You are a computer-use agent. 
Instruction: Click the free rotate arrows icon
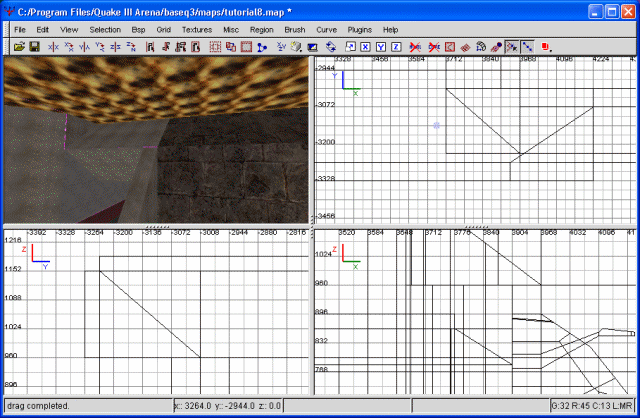pyautogui.click(x=331, y=47)
